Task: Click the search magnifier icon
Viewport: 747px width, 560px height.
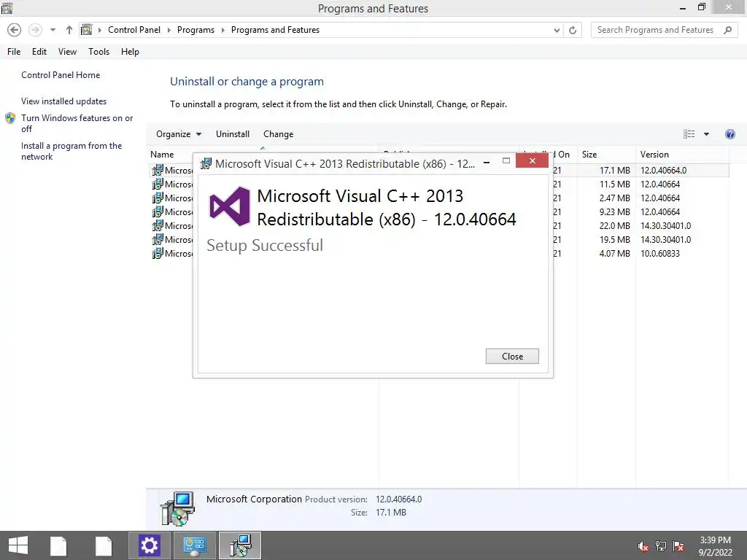Action: pos(727,30)
